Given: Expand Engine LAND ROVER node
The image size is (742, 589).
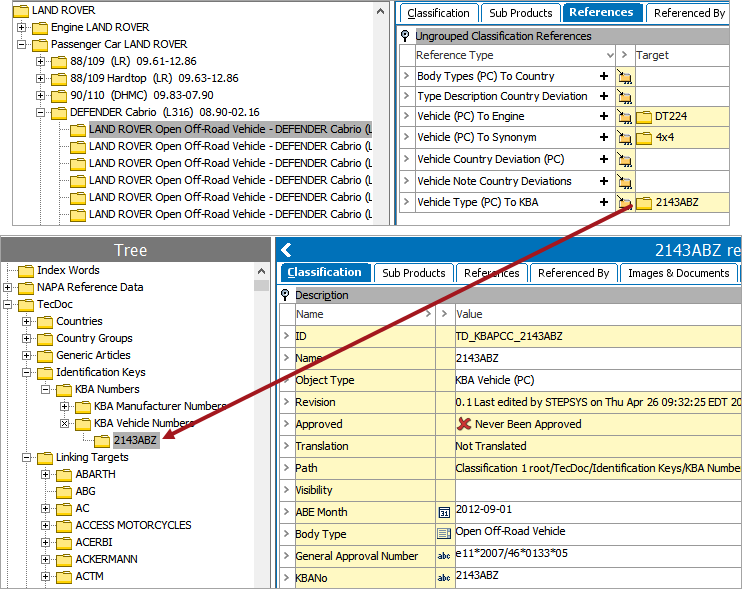Looking at the screenshot, I should 21,27.
